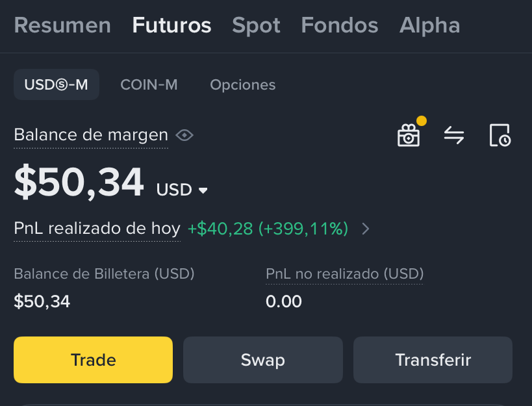Go to the Alpha tab
The width and height of the screenshot is (532, 406).
coord(429,25)
